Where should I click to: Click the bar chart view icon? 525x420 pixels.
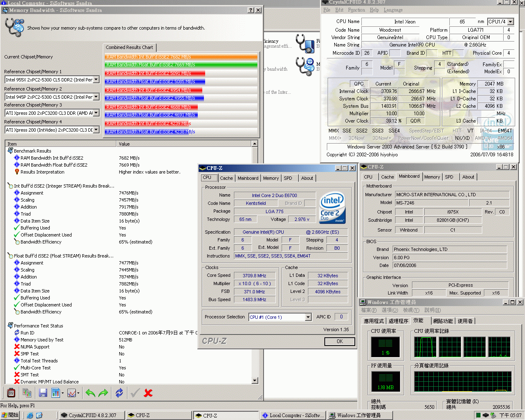click(x=56, y=393)
